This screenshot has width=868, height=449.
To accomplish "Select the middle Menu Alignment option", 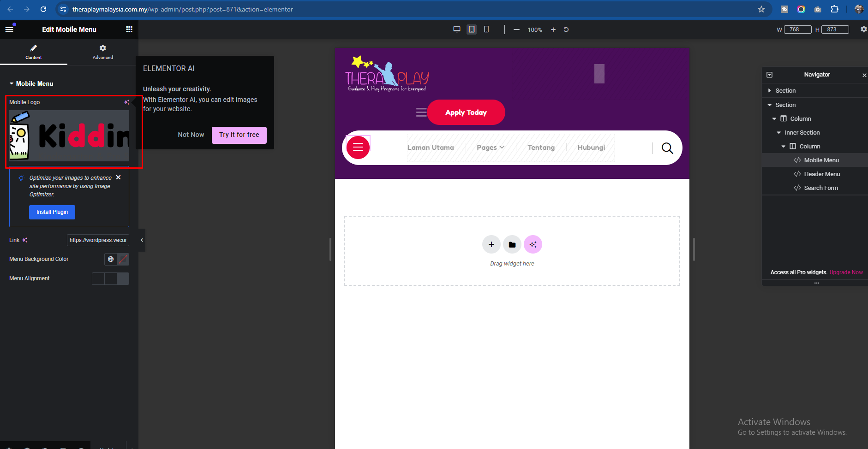I will [x=111, y=278].
